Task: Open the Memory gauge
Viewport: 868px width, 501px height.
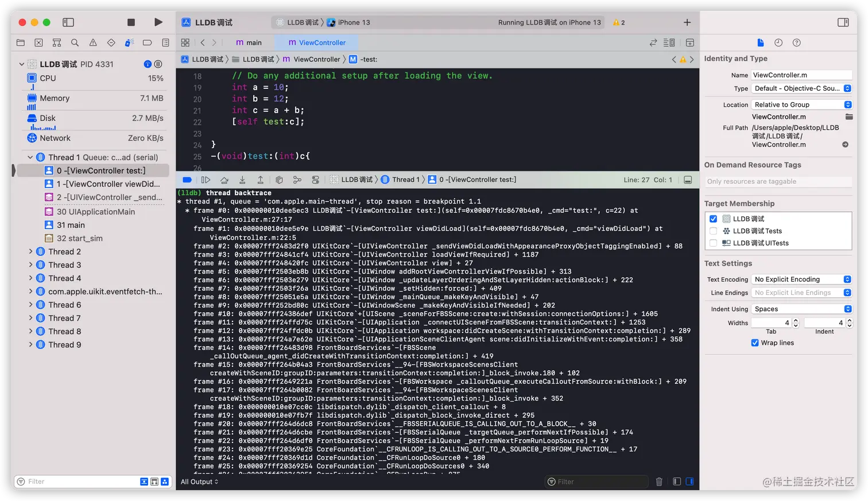Action: click(95, 99)
